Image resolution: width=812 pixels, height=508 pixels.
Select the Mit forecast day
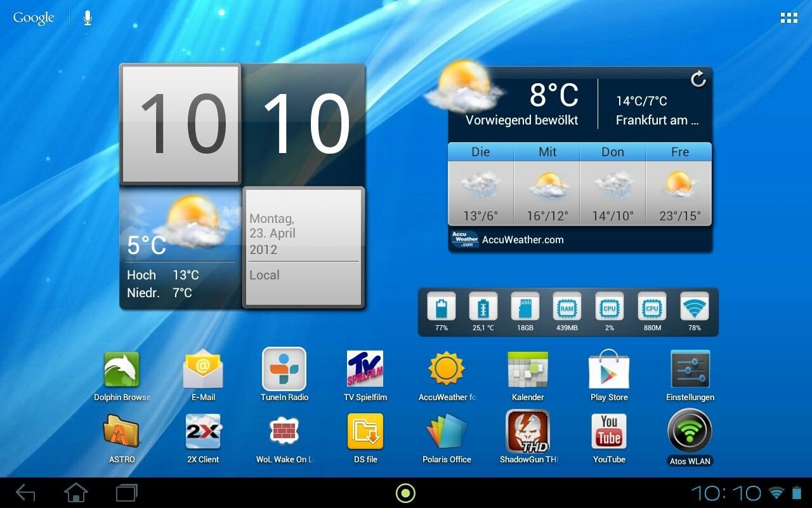pyautogui.click(x=547, y=184)
